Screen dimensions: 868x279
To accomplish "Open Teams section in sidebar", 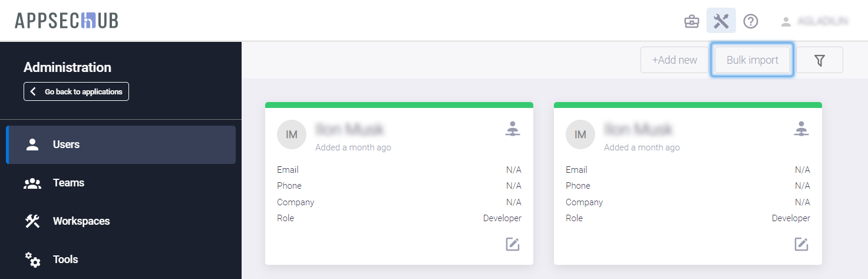I will 68,183.
